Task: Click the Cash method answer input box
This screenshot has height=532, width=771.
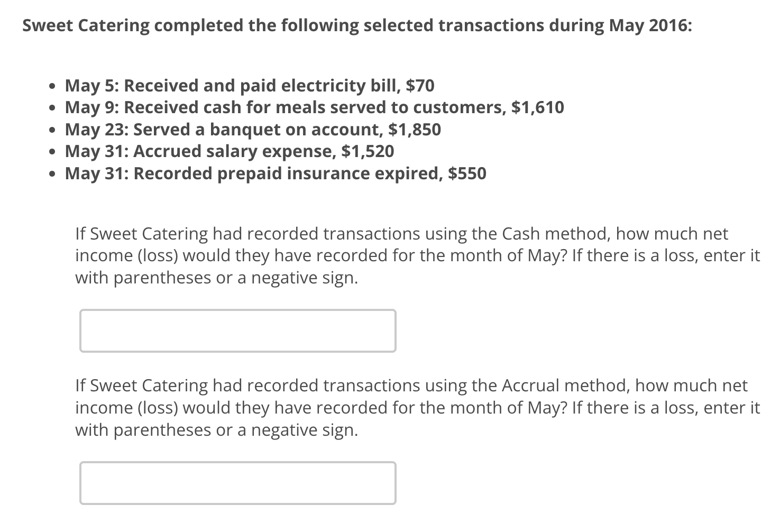Action: 237,331
